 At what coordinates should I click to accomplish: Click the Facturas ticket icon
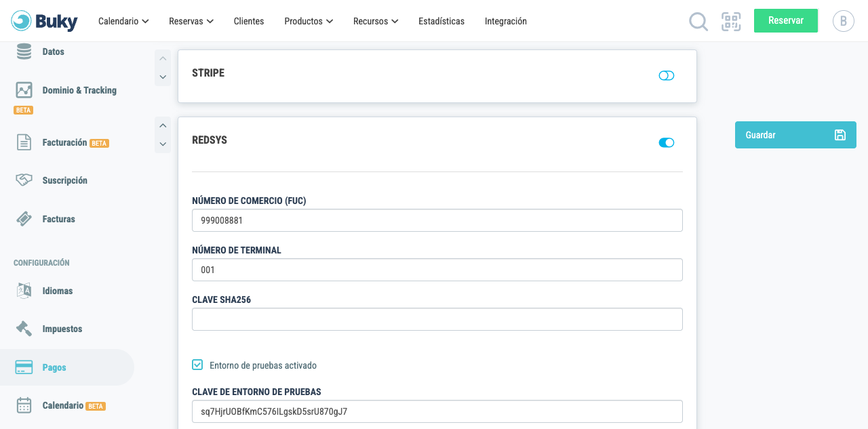point(24,219)
